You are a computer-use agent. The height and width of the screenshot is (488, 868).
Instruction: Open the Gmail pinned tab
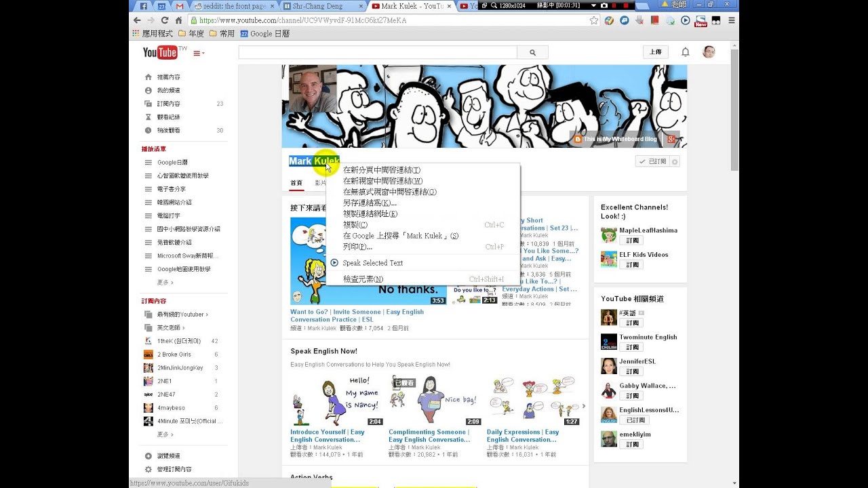pos(180,6)
